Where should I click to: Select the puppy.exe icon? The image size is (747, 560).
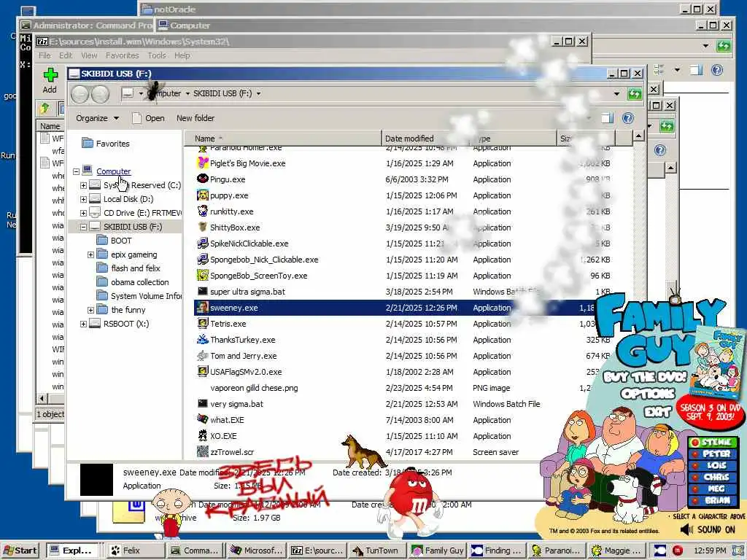(x=203, y=195)
